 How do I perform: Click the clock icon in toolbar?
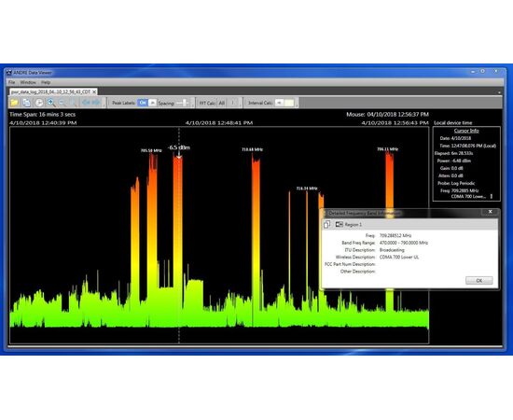point(39,103)
